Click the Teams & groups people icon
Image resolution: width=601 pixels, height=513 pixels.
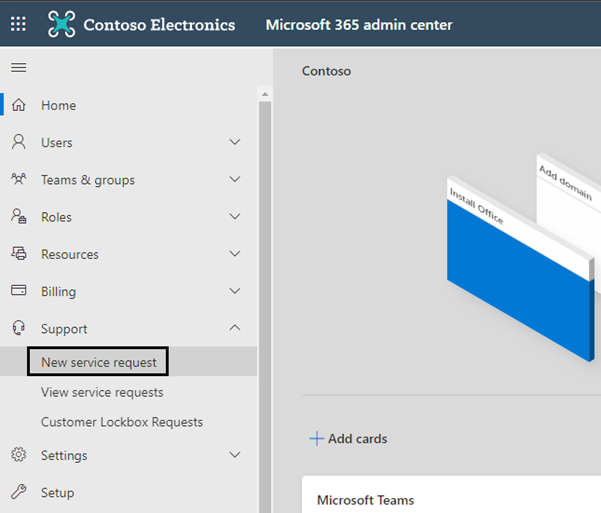[x=18, y=179]
